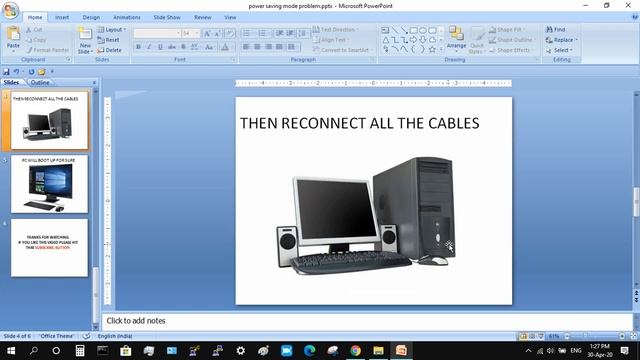Screen dimensions: 640x360
Task: Click the New Slide button
Action: point(85,40)
